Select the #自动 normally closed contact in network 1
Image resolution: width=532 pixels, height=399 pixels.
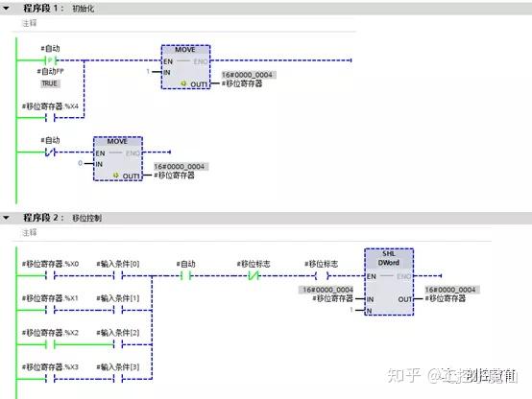(x=50, y=153)
